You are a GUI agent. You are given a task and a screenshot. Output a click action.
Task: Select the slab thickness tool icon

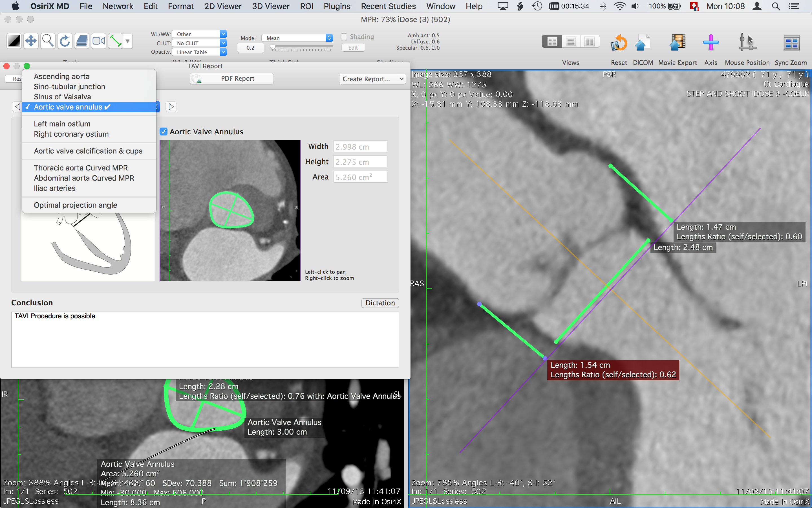(81, 41)
